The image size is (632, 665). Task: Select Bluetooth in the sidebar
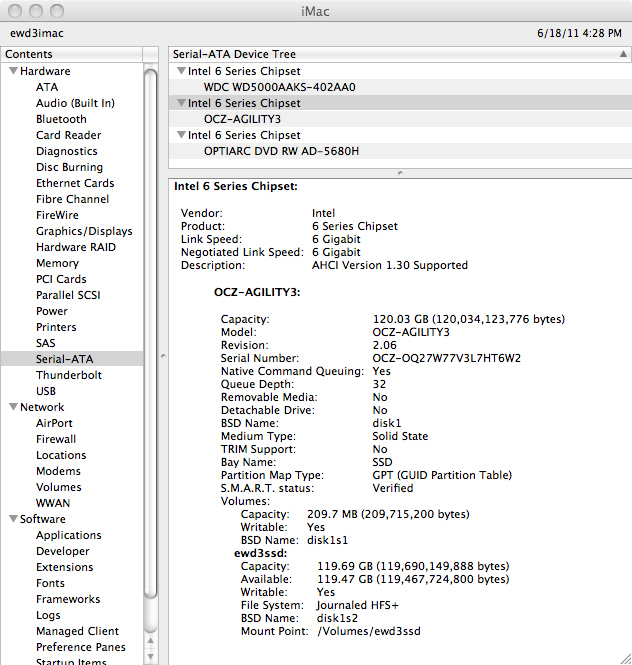[x=61, y=119]
